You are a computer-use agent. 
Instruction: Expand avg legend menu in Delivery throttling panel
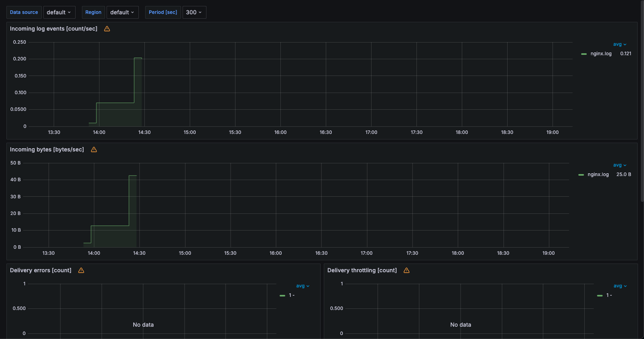pos(620,286)
